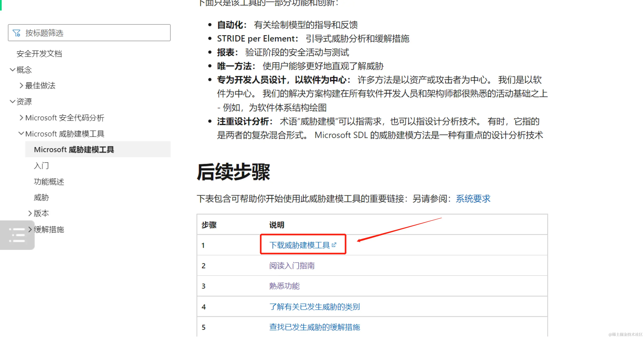Click the filter icon in the search box
The height and width of the screenshot is (338, 644).
[16, 33]
